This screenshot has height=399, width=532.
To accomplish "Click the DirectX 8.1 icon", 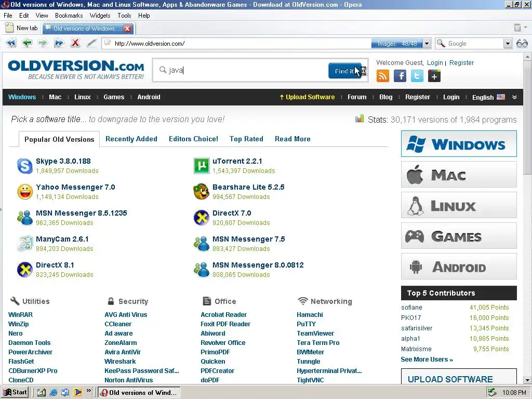I will click(x=25, y=270).
